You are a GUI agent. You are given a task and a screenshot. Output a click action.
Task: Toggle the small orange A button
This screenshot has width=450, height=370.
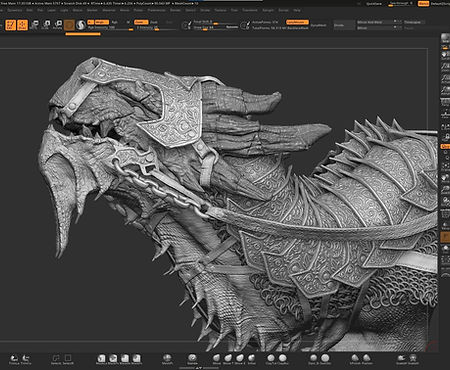[x=91, y=22]
